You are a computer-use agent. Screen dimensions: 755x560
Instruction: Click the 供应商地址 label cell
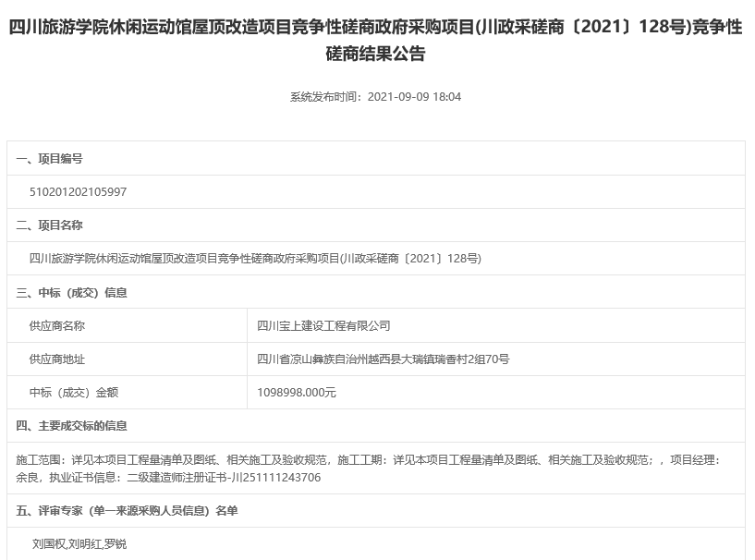point(128,359)
